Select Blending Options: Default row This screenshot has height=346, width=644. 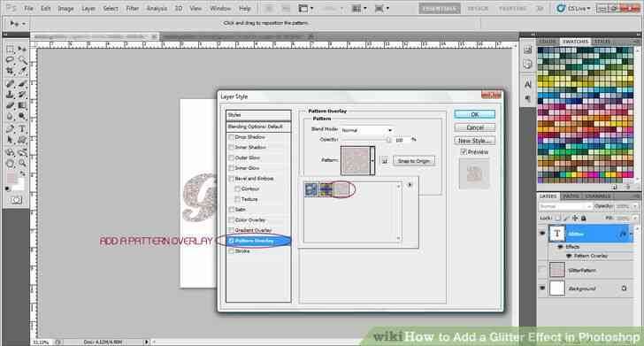[258, 127]
